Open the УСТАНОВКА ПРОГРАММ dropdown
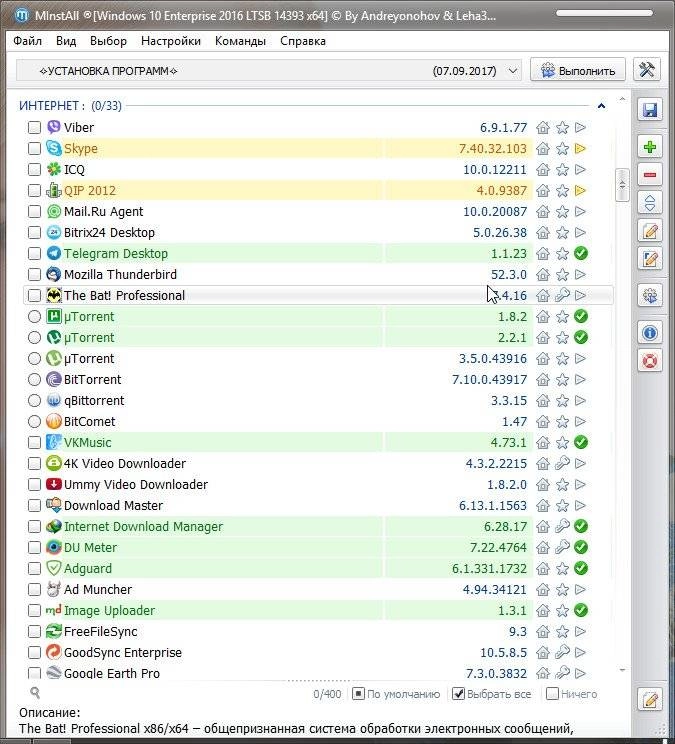Viewport: 675px width, 744px height. point(269,71)
